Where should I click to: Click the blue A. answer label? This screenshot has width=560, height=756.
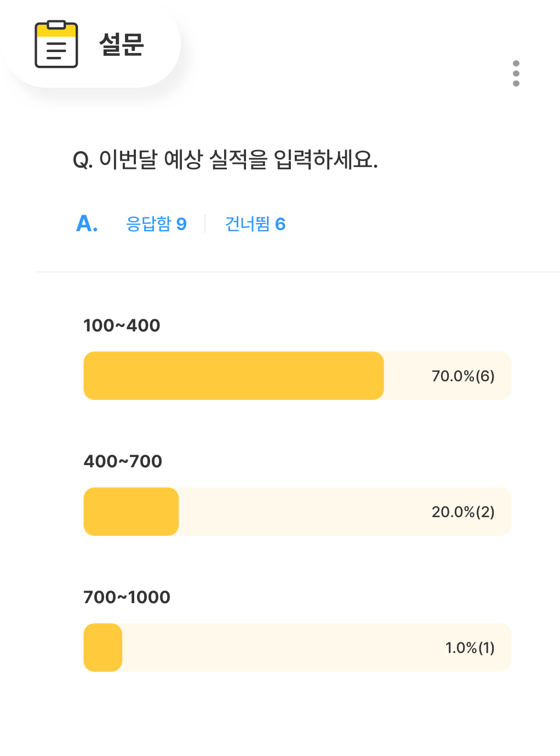pyautogui.click(x=87, y=224)
